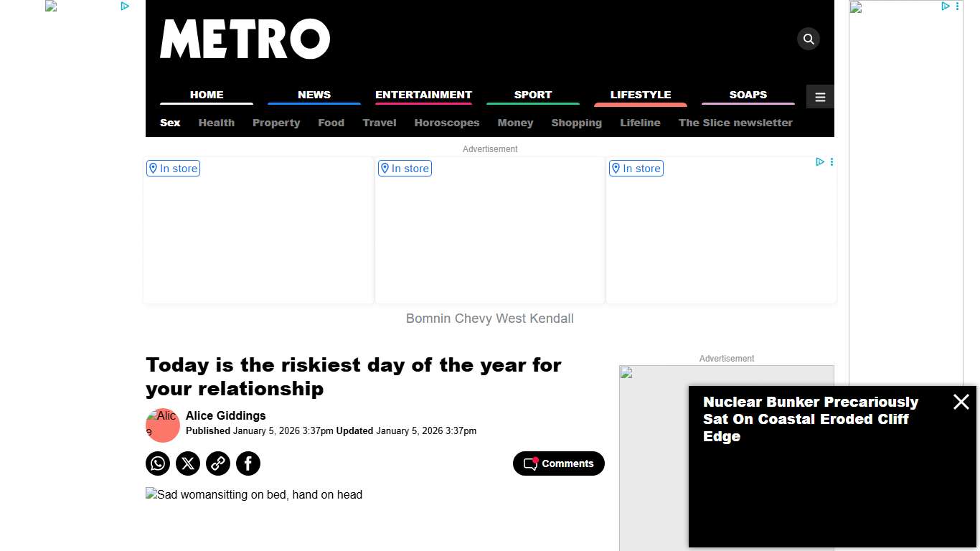Expand the ENTERTAINMENT navigation section
980x551 pixels.
[x=423, y=95]
